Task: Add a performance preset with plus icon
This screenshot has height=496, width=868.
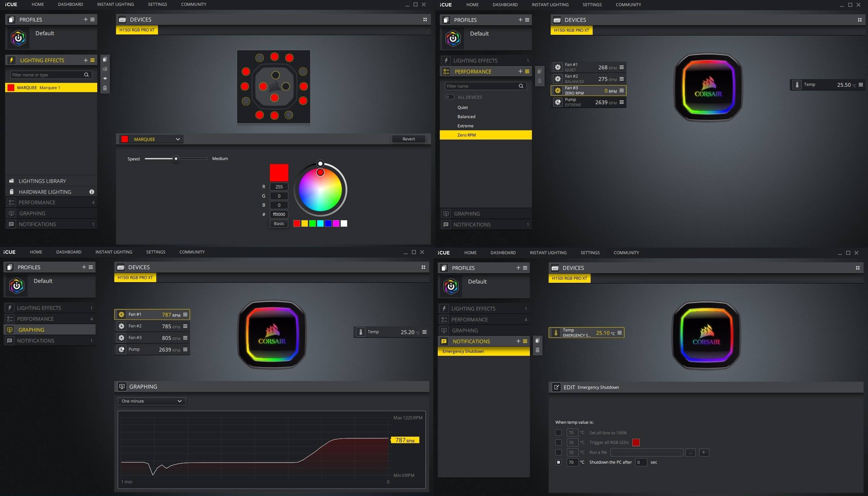Action: click(x=520, y=71)
